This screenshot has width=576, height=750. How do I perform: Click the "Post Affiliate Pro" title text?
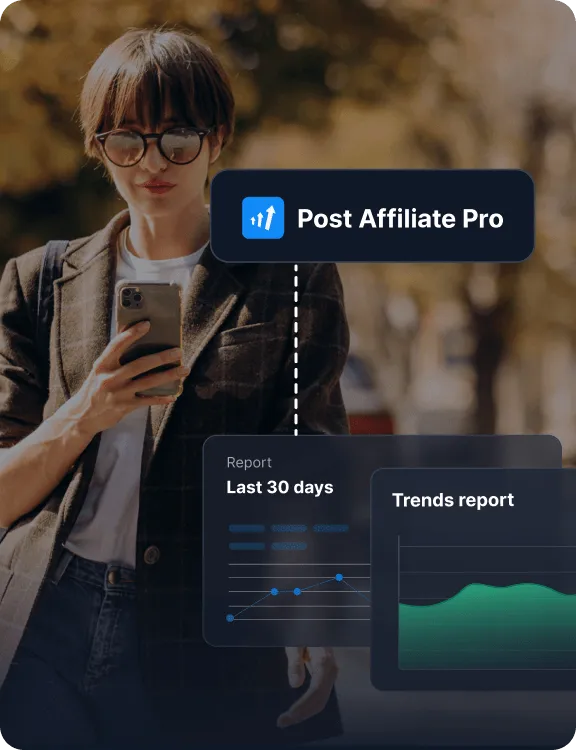click(x=400, y=219)
